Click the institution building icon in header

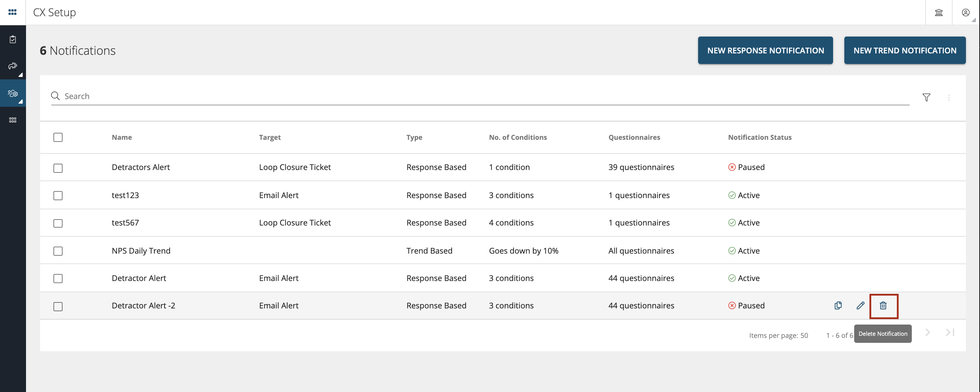[x=939, y=13]
